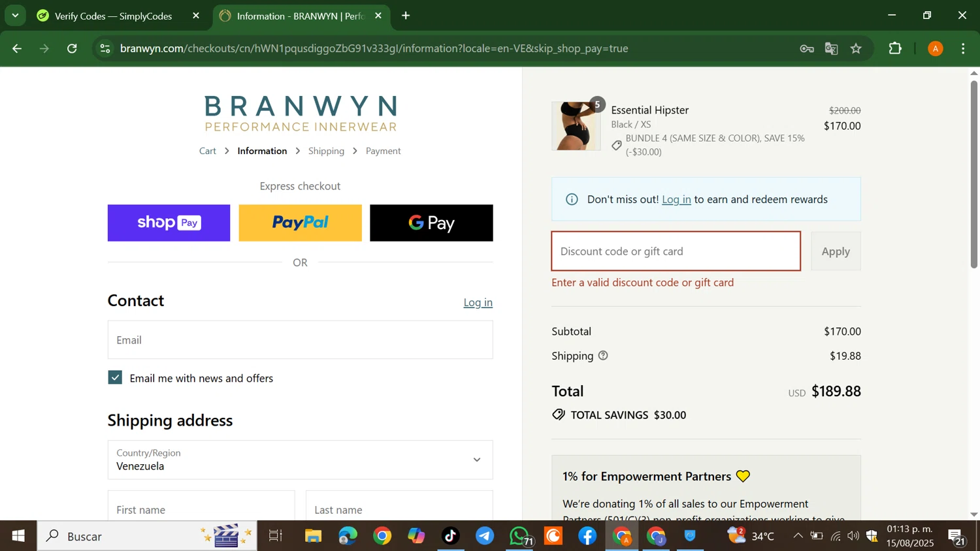Click the scrollbar down arrow

974,514
